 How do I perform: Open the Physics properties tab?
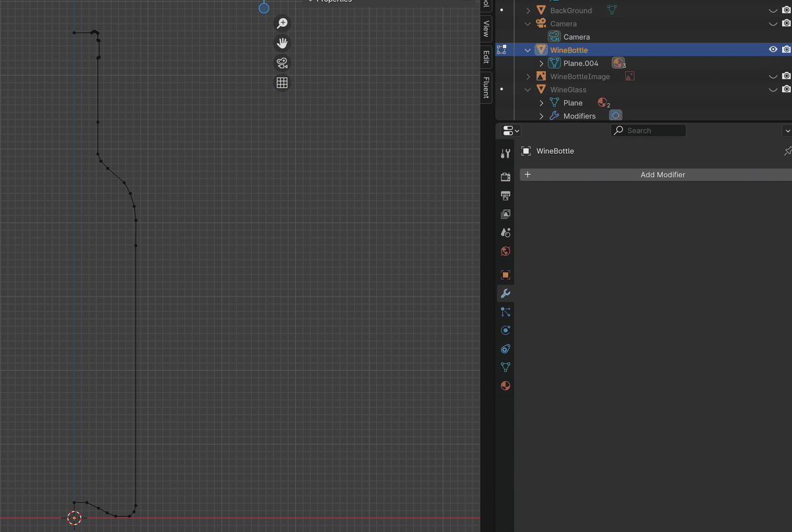coord(506,330)
